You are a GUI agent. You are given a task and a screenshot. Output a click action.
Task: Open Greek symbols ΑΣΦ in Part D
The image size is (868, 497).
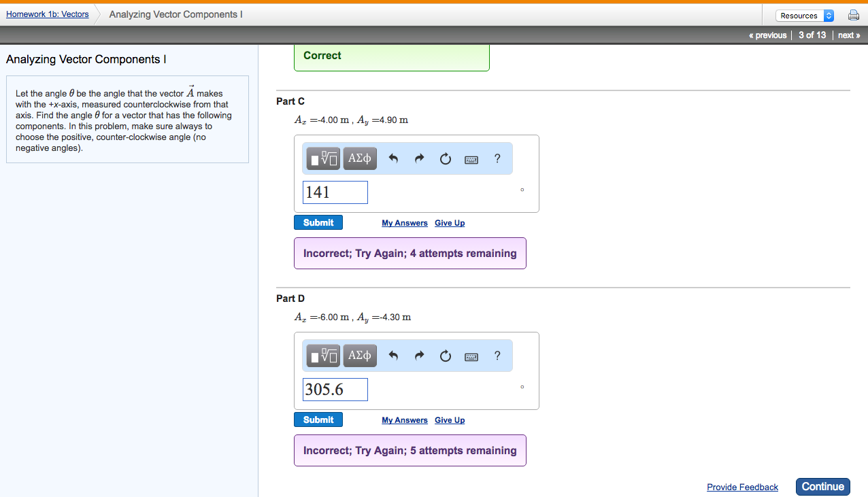[x=359, y=355]
